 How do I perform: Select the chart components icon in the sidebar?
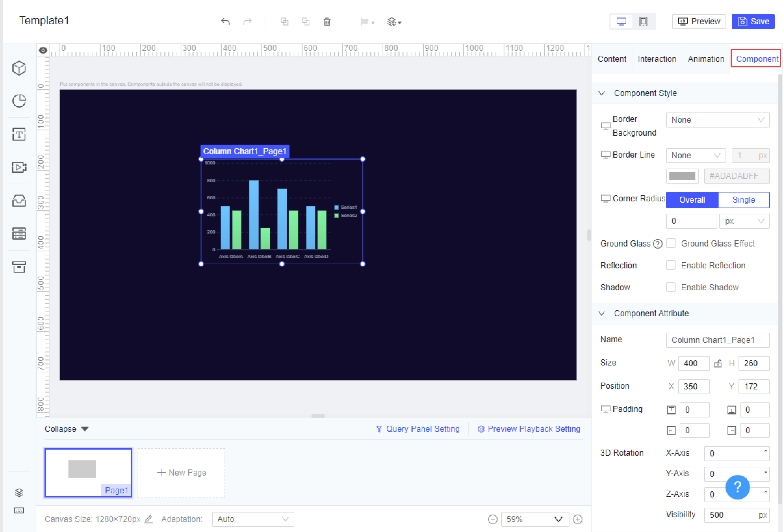point(19,101)
